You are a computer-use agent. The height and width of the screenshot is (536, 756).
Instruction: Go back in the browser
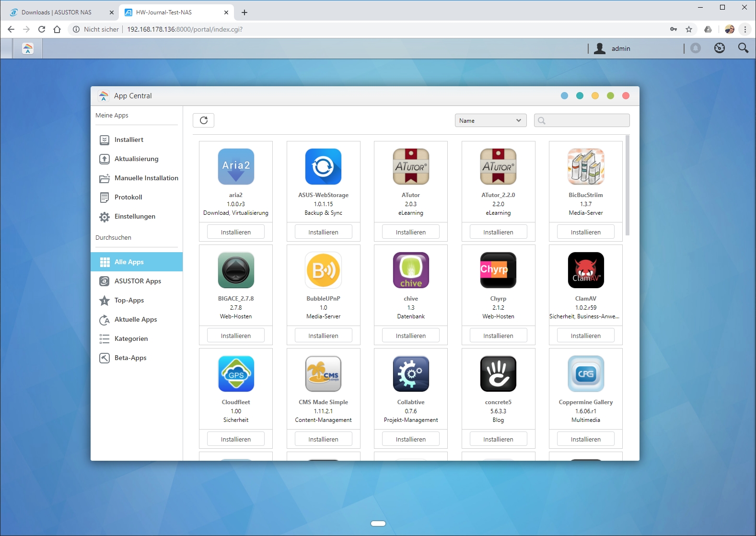[11, 29]
